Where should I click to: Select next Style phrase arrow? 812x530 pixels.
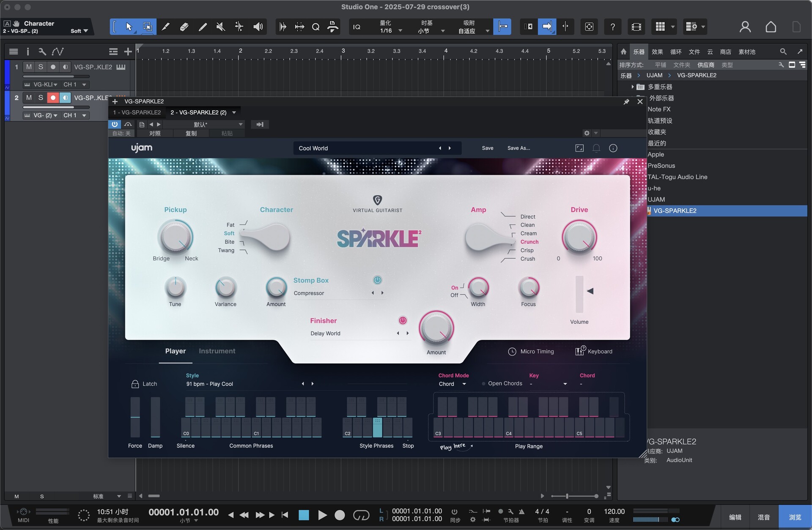tap(313, 384)
